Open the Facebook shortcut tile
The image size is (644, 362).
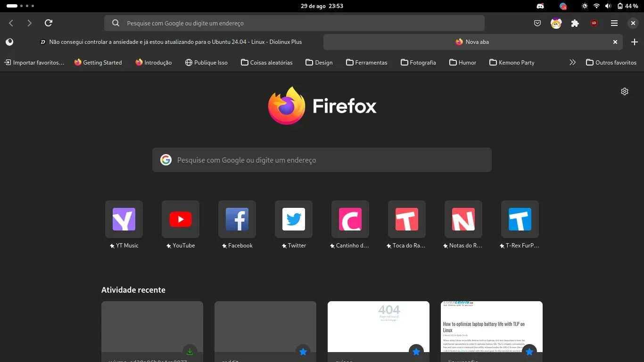[x=237, y=220]
